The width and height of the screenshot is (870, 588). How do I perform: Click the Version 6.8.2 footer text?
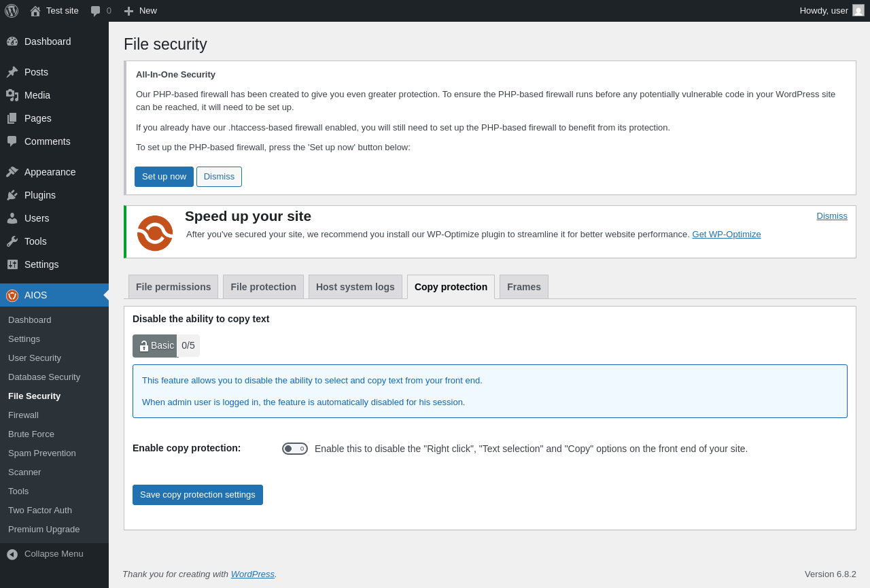pyautogui.click(x=831, y=574)
